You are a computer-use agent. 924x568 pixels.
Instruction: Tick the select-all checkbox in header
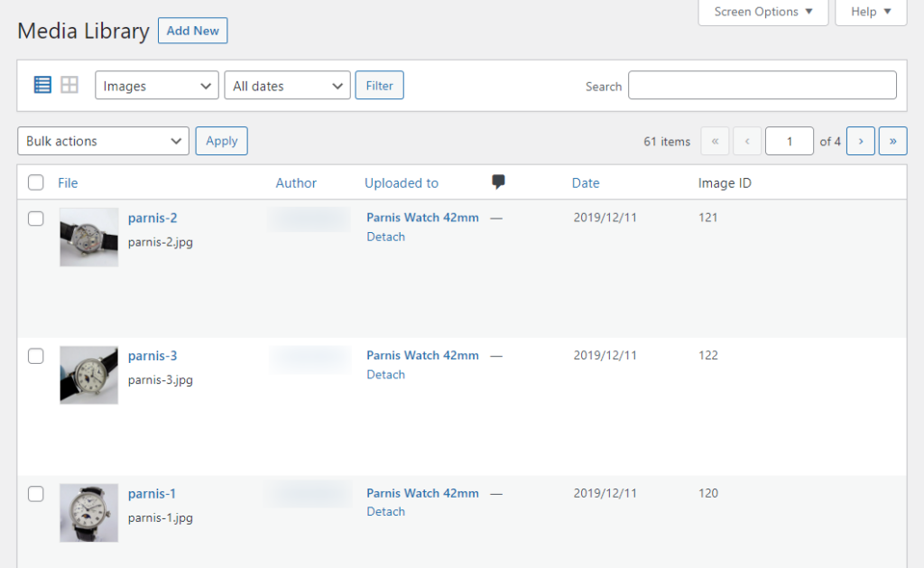click(36, 183)
